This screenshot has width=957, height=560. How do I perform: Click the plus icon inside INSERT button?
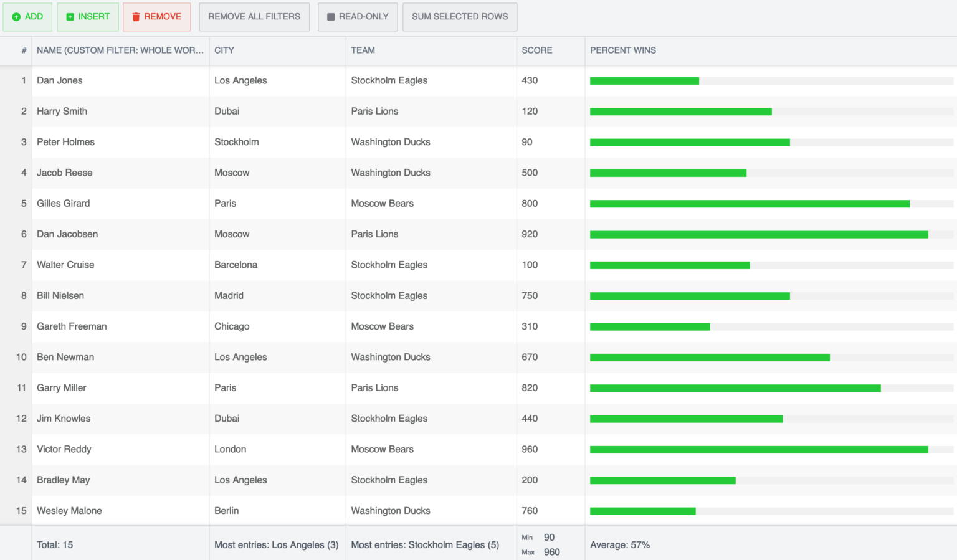tap(70, 17)
